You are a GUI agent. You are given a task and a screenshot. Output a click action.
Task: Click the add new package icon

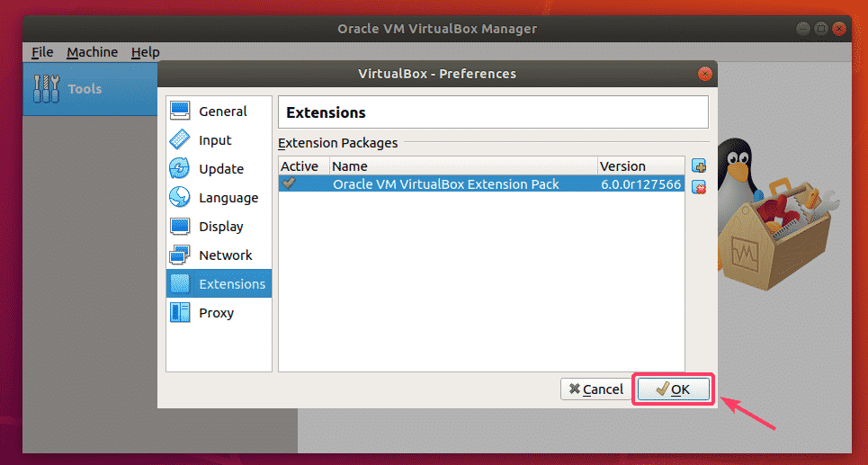pos(699,166)
